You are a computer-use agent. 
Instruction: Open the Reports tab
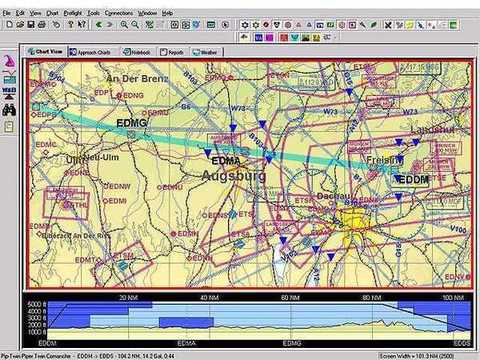coord(172,52)
